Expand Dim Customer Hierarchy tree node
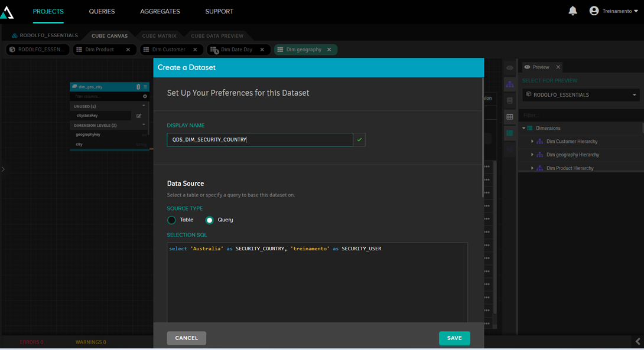644x350 pixels. point(532,142)
